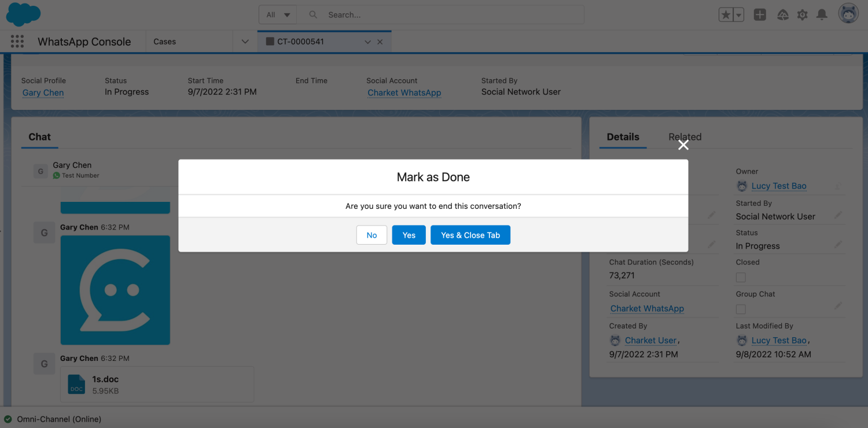Viewport: 868px width, 428px height.
Task: Open the Charket User created-by link
Action: click(x=651, y=341)
